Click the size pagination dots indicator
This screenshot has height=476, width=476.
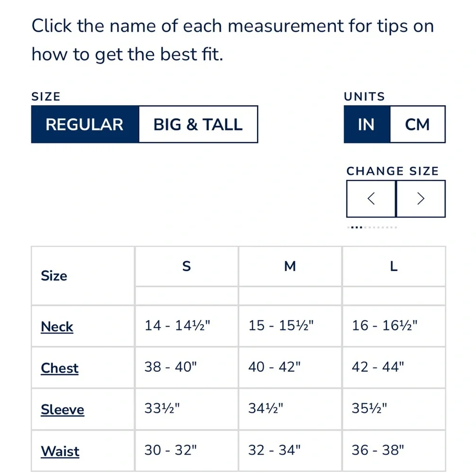[x=372, y=228]
